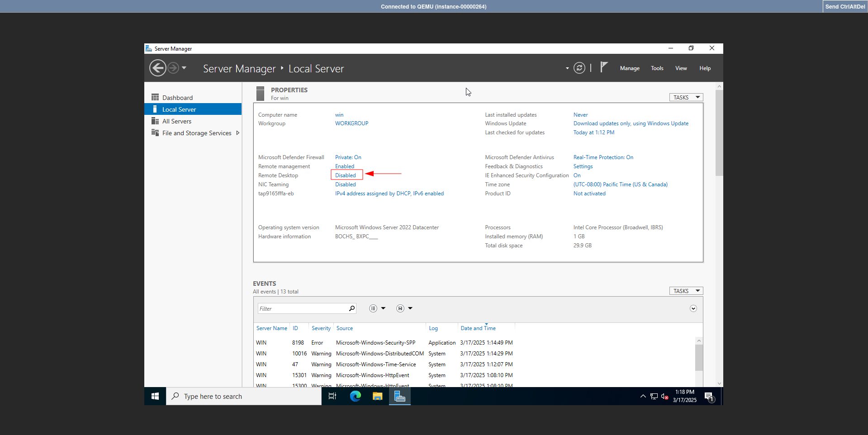Open the Manage menu
The image size is (868, 435).
630,68
